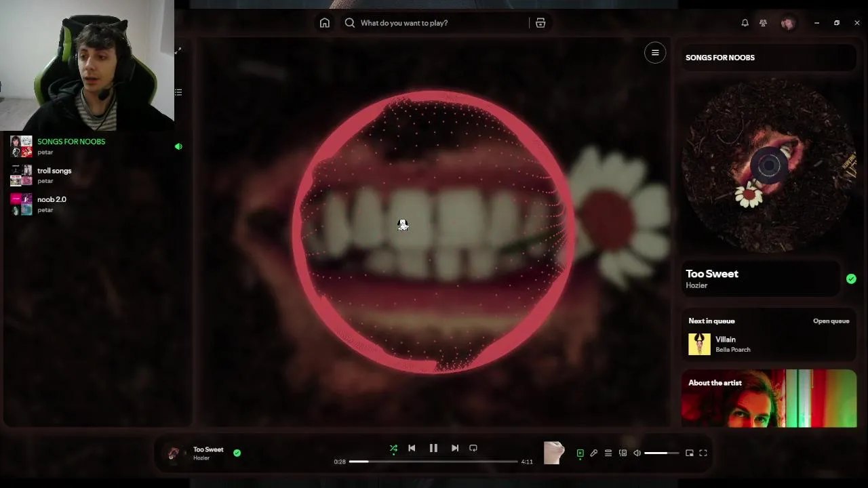This screenshot has width=868, height=488.
Task: Enter full screen mode icon
Action: pyautogui.click(x=703, y=453)
